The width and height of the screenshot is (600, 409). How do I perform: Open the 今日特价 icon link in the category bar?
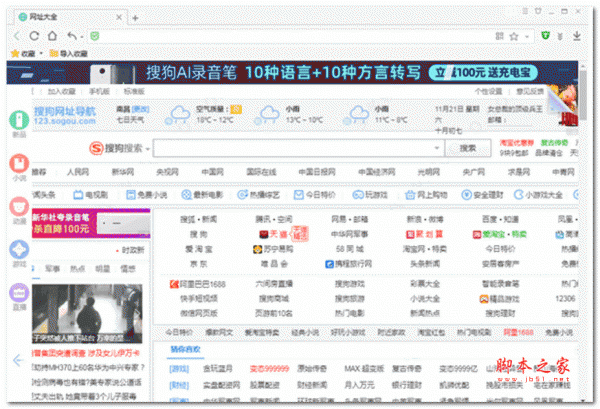pos(315,195)
